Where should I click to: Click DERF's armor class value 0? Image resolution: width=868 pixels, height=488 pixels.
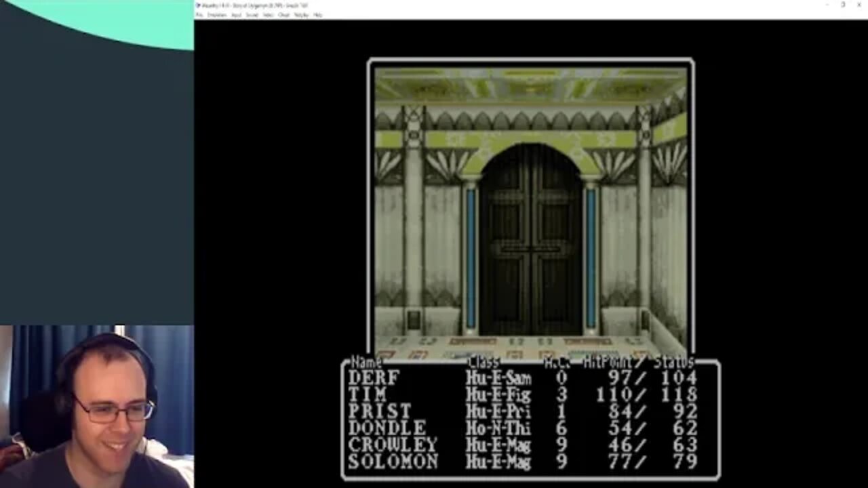click(x=561, y=378)
